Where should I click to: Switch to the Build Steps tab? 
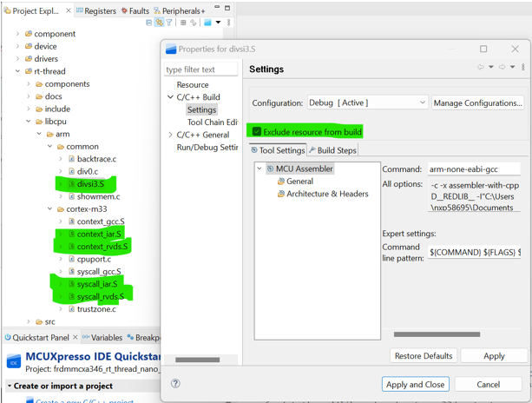point(332,150)
